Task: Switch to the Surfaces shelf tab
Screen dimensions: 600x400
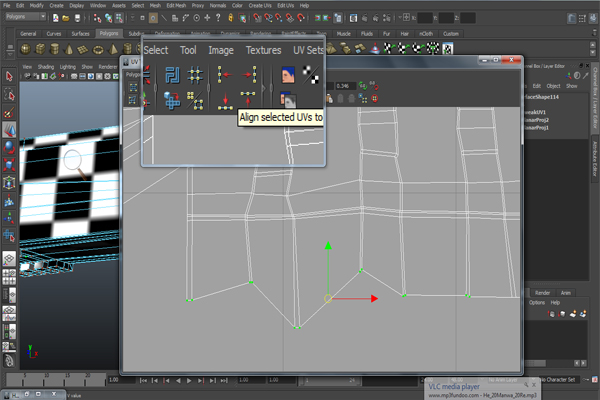Action: 80,34
